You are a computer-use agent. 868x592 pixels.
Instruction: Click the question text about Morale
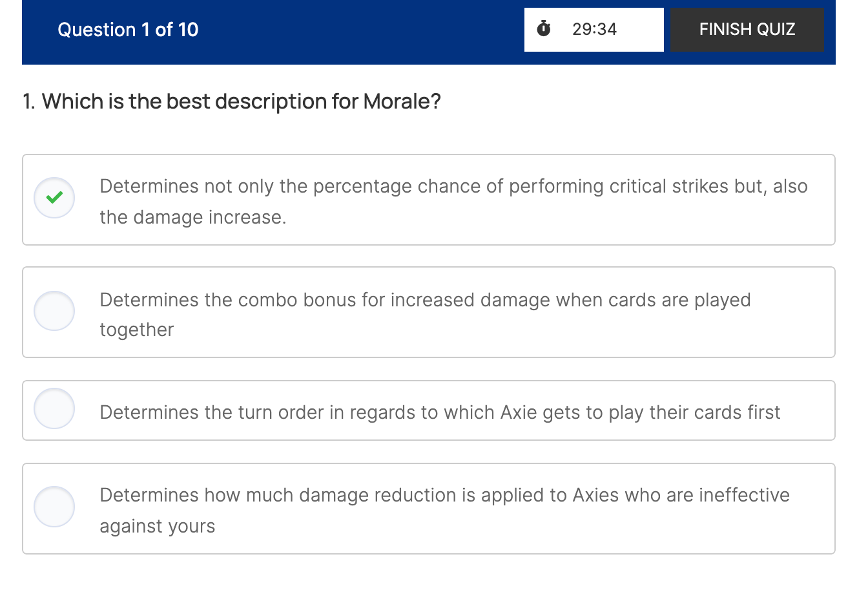[231, 101]
